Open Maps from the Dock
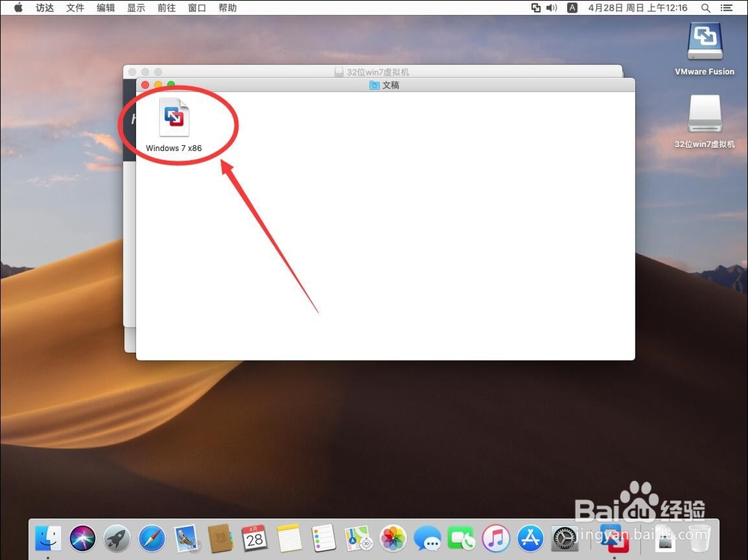This screenshot has width=748, height=560. tap(358, 538)
